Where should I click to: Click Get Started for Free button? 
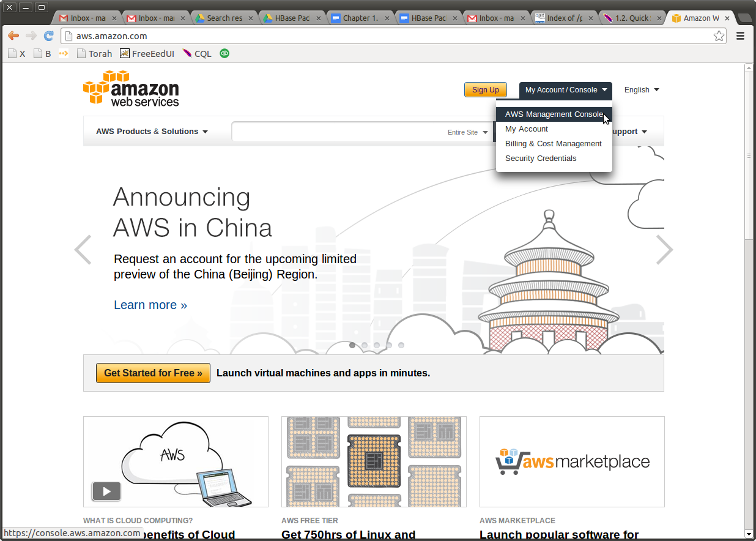point(153,373)
